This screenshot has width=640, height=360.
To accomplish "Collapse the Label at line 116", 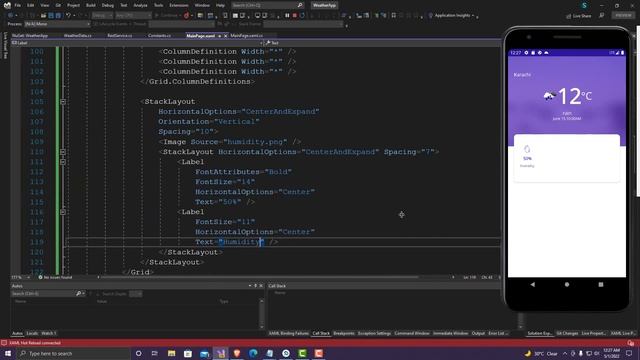I will pyautogui.click(x=63, y=212).
